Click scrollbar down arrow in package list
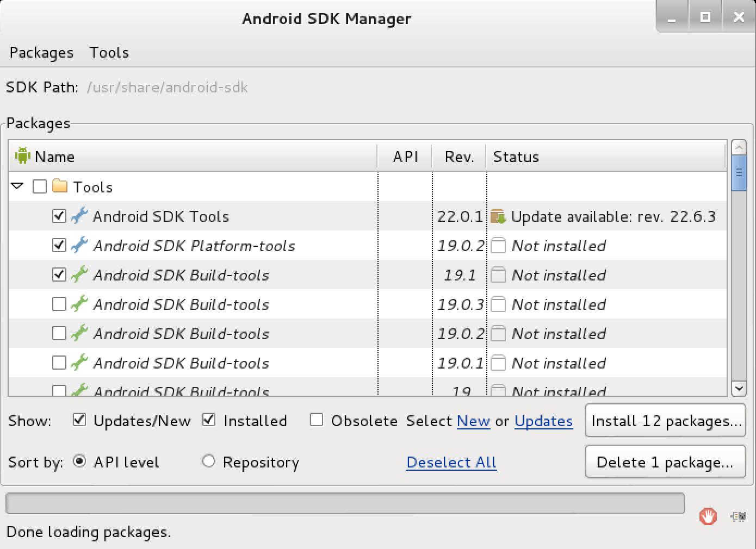 (x=739, y=388)
